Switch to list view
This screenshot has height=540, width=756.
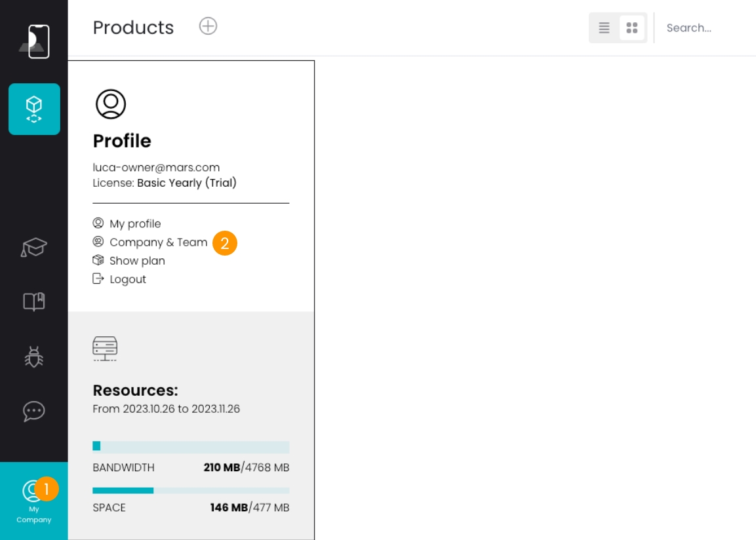pyautogui.click(x=604, y=28)
